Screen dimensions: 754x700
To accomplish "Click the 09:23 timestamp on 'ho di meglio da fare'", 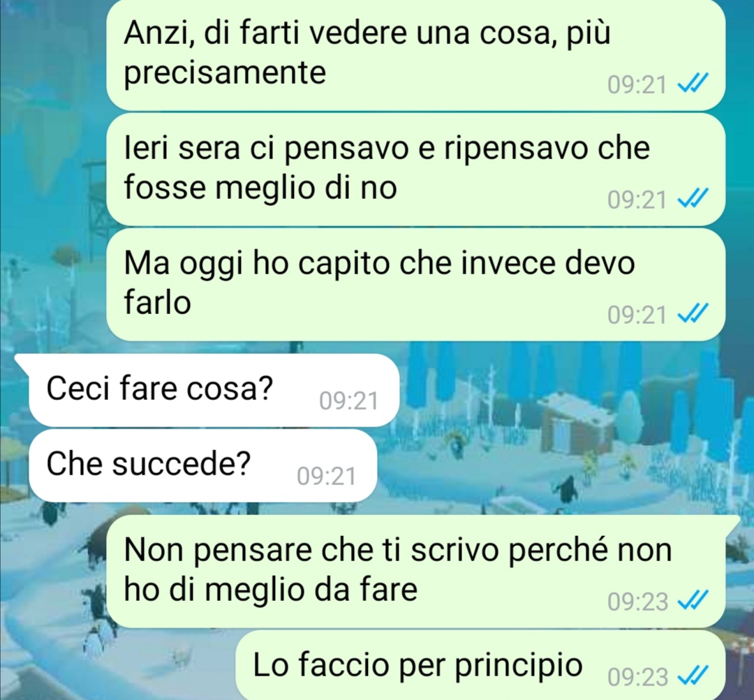I will (x=637, y=602).
